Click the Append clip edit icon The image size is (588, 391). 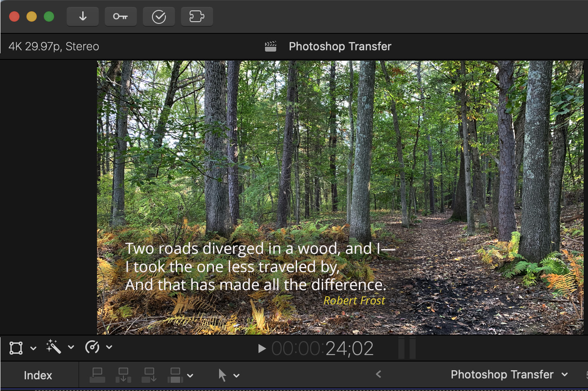pos(149,375)
